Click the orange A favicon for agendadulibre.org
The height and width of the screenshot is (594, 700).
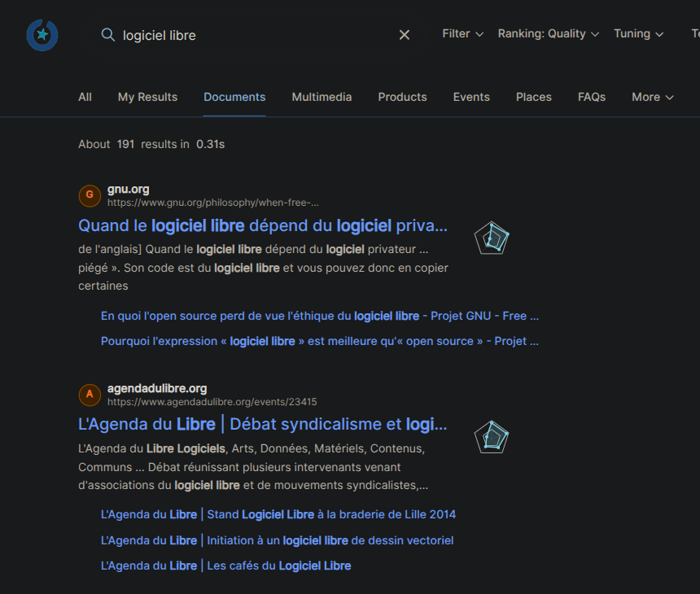[x=90, y=395]
